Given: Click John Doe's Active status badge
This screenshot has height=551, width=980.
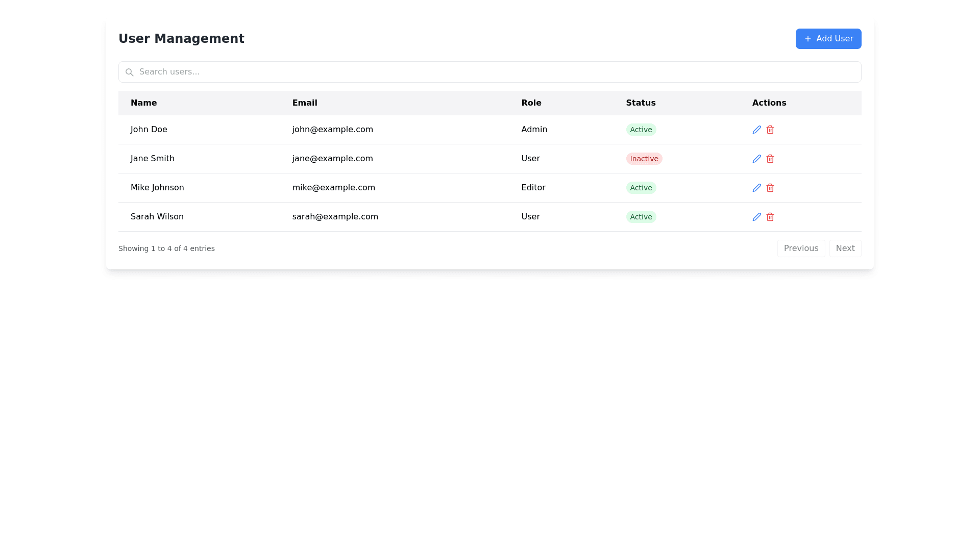Looking at the screenshot, I should pyautogui.click(x=641, y=130).
